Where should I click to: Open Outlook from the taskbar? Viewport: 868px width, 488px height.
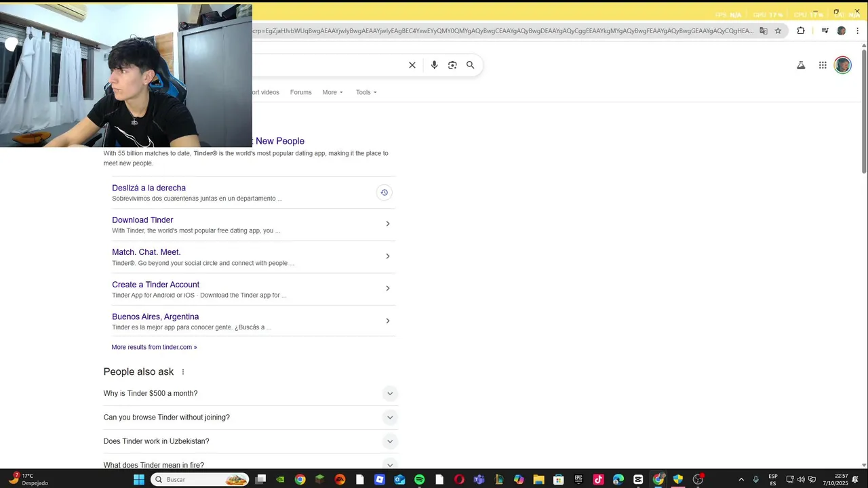[399, 479]
